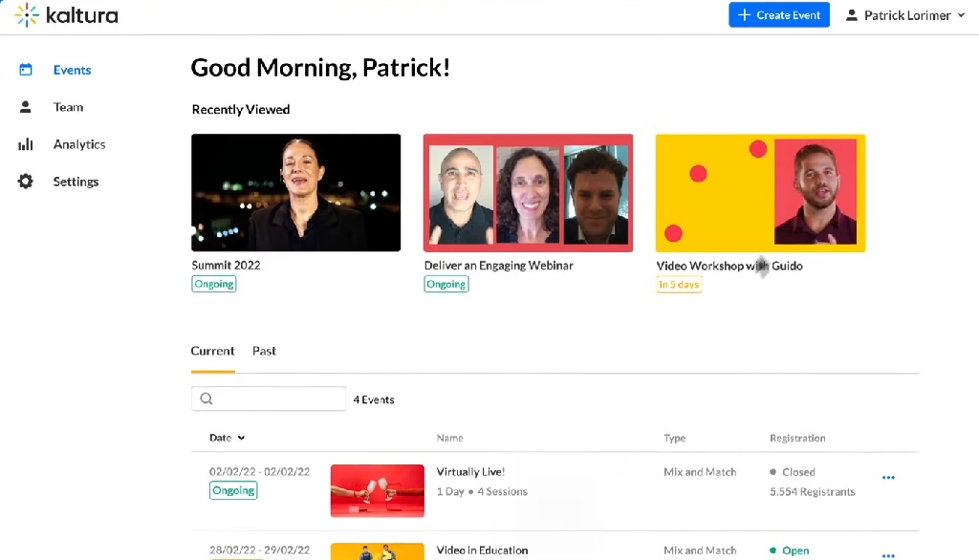Image resolution: width=979 pixels, height=560 pixels.
Task: Open Deliver an Engaging Webinar thumbnail
Action: click(x=528, y=192)
